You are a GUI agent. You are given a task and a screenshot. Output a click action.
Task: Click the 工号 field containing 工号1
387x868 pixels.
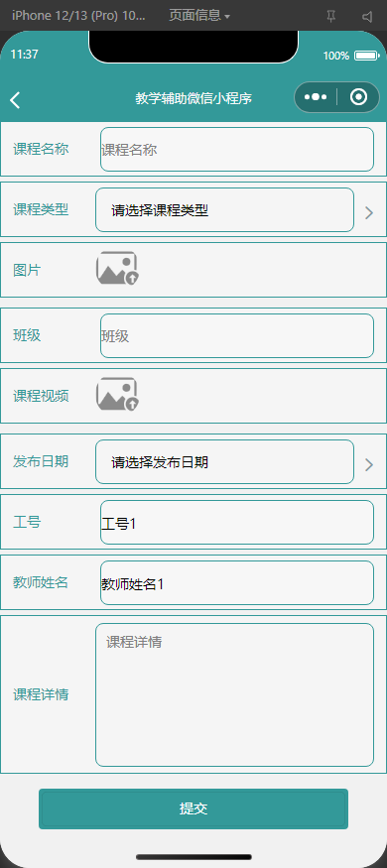[237, 523]
